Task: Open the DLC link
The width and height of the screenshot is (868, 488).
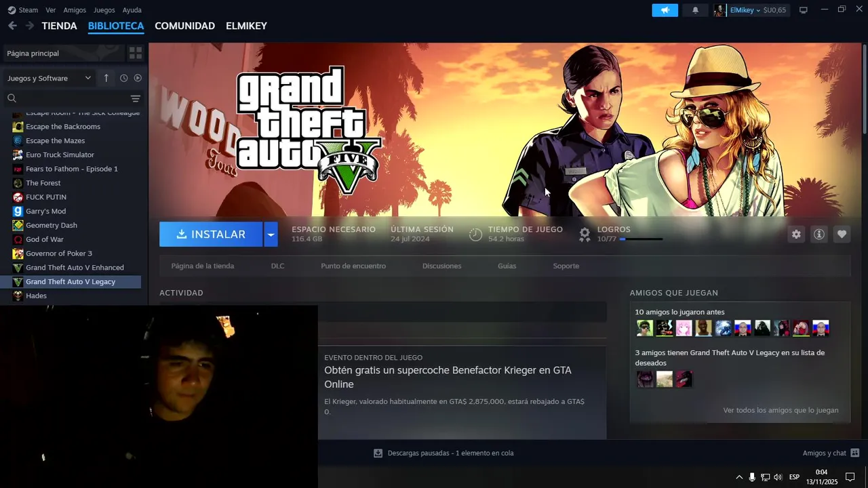Action: click(x=277, y=266)
